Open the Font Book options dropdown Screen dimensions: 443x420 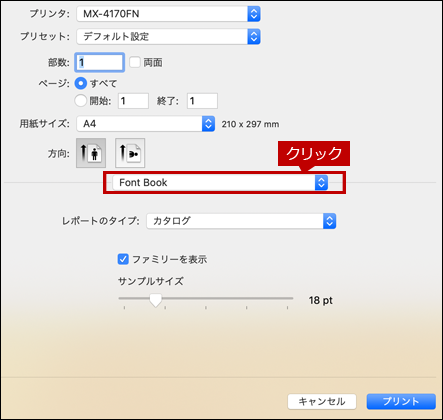(x=220, y=183)
